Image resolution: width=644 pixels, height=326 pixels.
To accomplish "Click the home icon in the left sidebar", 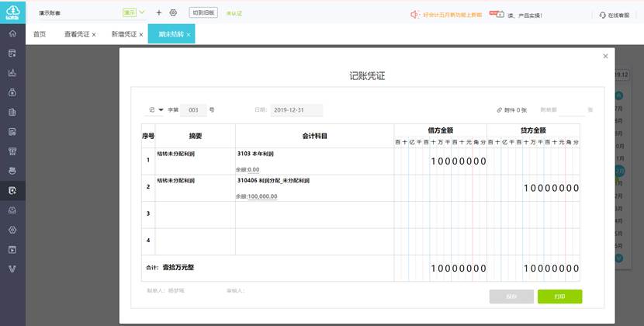I will (12, 34).
